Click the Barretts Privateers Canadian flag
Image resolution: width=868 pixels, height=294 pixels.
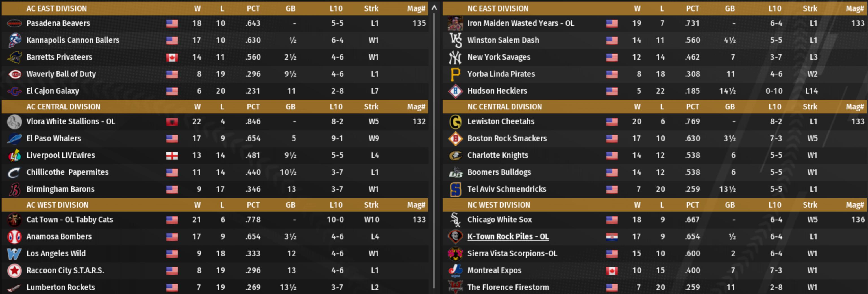[x=172, y=57]
